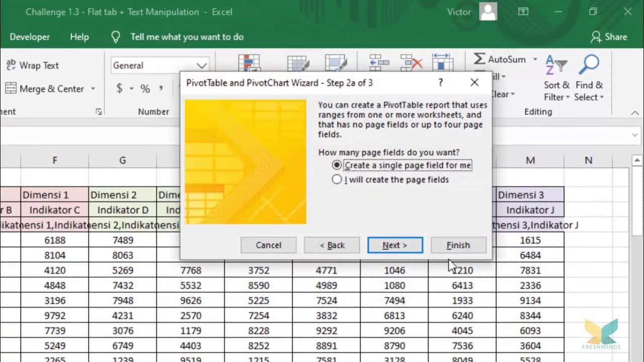
Task: Click Finish in the PivotTable wizard
Action: [x=458, y=245]
